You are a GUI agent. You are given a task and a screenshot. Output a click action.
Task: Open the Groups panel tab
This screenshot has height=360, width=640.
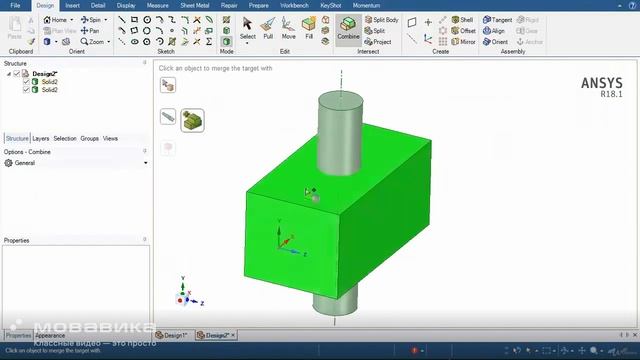coord(89,138)
